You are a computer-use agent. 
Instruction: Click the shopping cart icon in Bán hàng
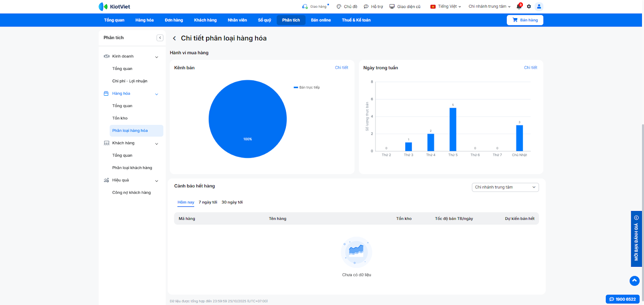coord(515,20)
